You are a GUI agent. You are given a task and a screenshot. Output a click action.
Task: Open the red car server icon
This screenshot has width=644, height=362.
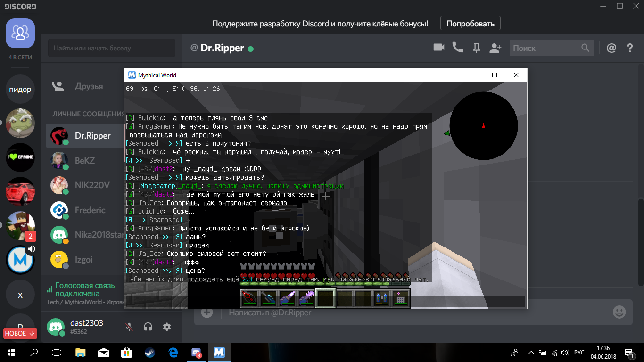tap(20, 191)
